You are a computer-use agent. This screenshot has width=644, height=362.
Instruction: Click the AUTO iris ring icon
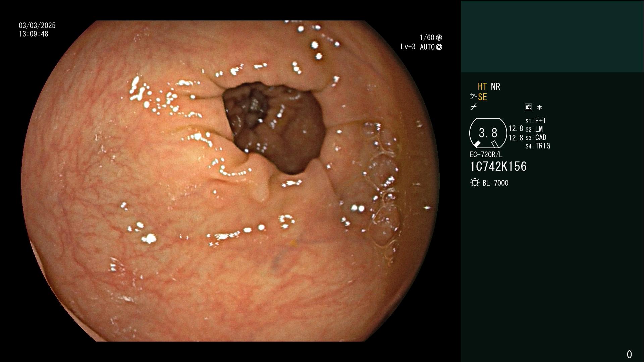click(439, 47)
